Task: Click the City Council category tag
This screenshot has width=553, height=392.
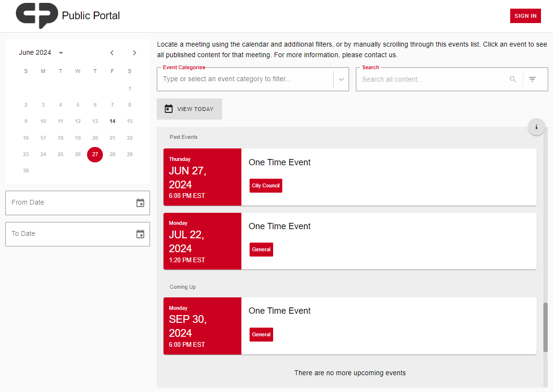Action: (x=265, y=185)
